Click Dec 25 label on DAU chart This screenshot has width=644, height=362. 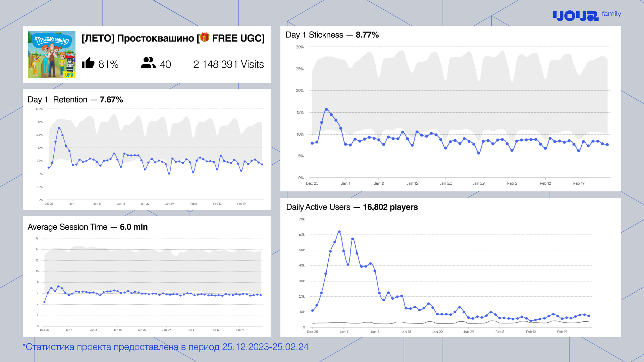(x=312, y=332)
